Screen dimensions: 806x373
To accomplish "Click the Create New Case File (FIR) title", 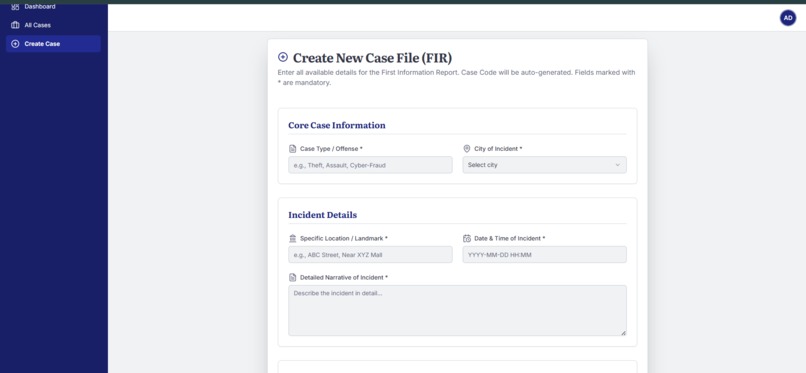I will pos(372,58).
